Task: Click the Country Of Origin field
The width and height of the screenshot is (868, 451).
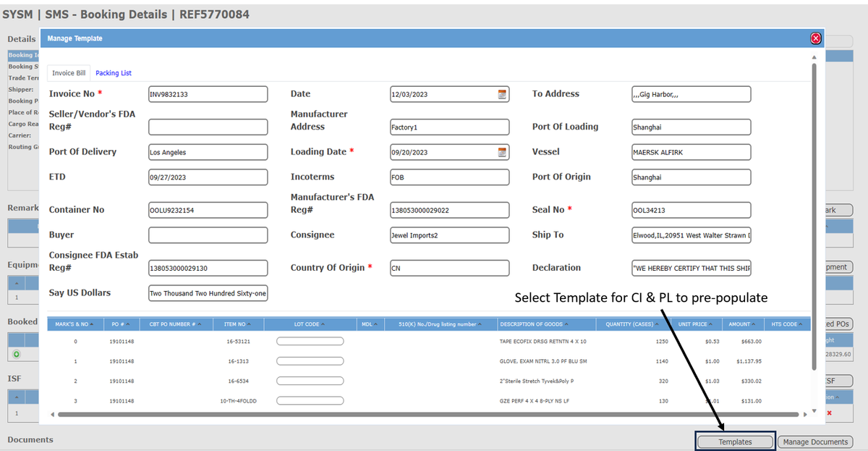Action: (450, 268)
